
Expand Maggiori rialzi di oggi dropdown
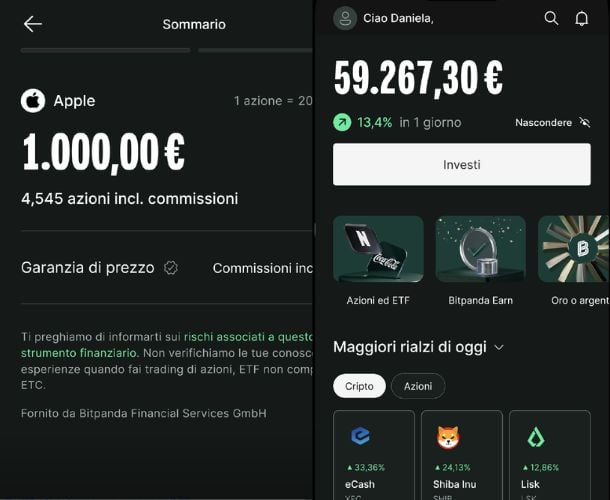tap(499, 347)
